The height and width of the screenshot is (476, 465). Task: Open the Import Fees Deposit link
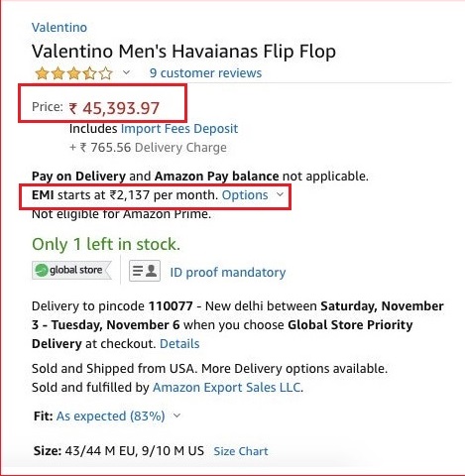(x=179, y=128)
